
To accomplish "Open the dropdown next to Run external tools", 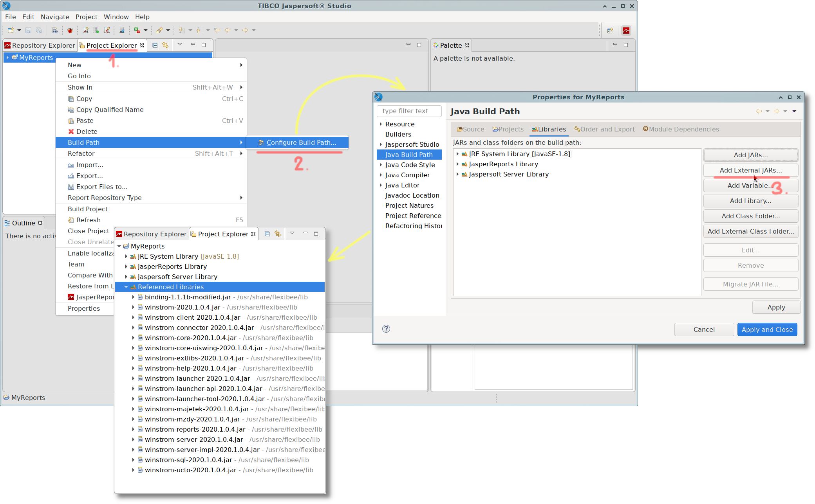I will pos(146,30).
